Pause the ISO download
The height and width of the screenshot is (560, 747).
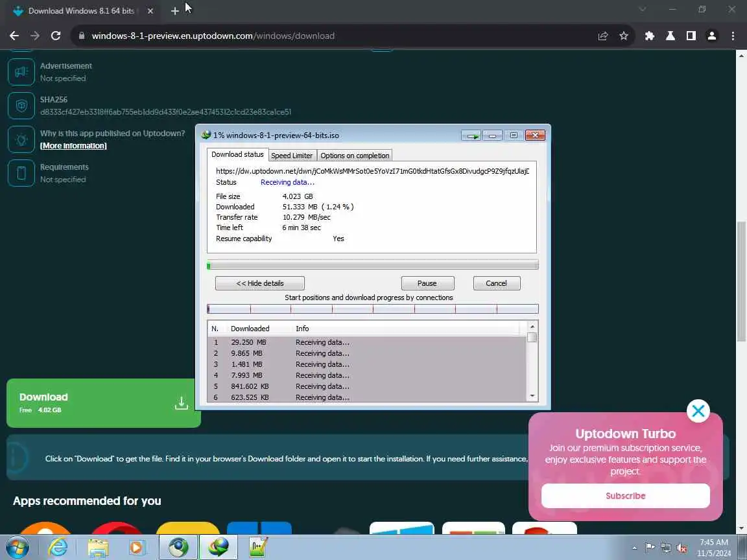click(x=427, y=283)
